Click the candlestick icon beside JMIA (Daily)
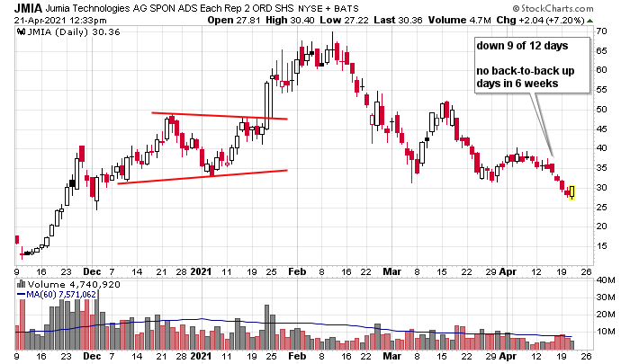This screenshot has height=364, width=630. [22, 32]
